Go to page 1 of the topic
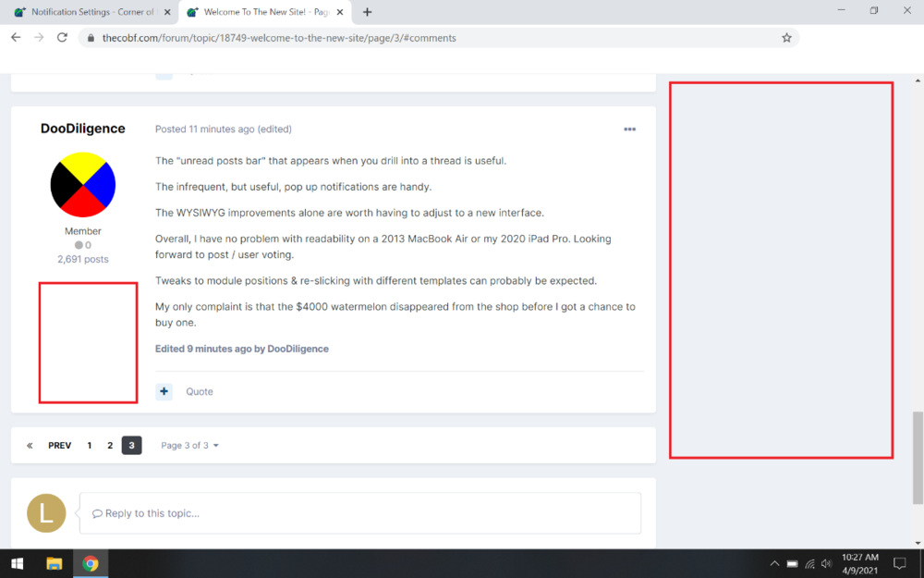The image size is (924, 578). (89, 446)
